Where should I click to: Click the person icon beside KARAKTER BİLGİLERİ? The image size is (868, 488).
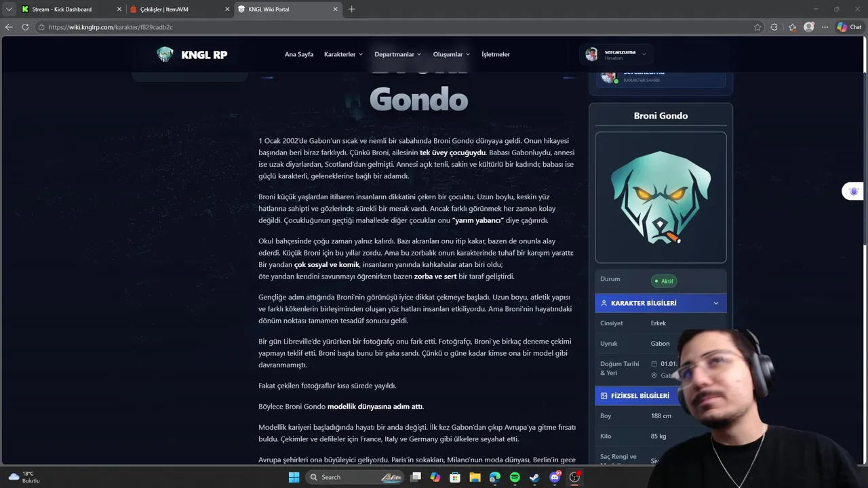[604, 303]
